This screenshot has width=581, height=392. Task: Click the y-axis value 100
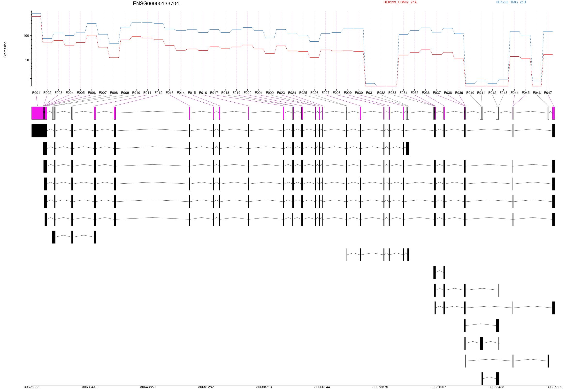tap(26, 36)
